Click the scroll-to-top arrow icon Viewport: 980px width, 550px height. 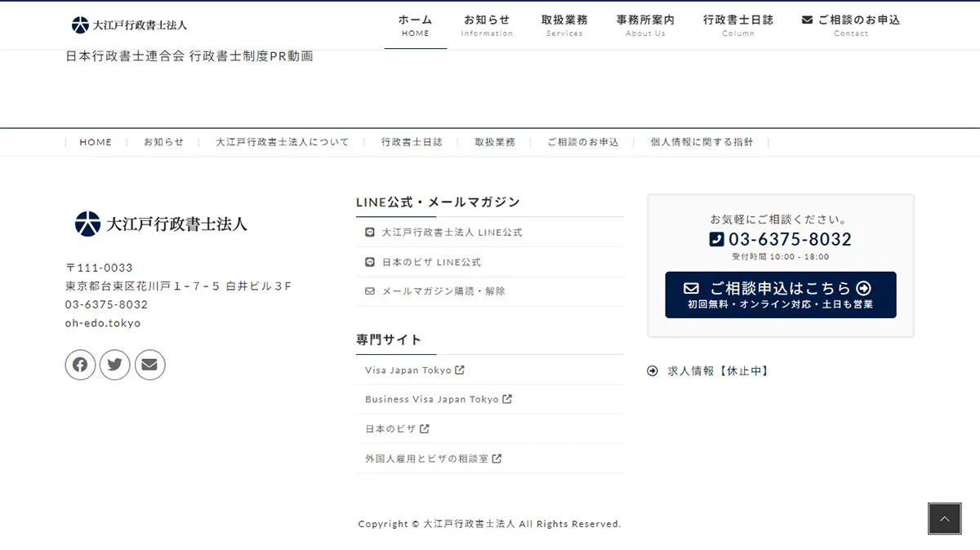pos(944,518)
